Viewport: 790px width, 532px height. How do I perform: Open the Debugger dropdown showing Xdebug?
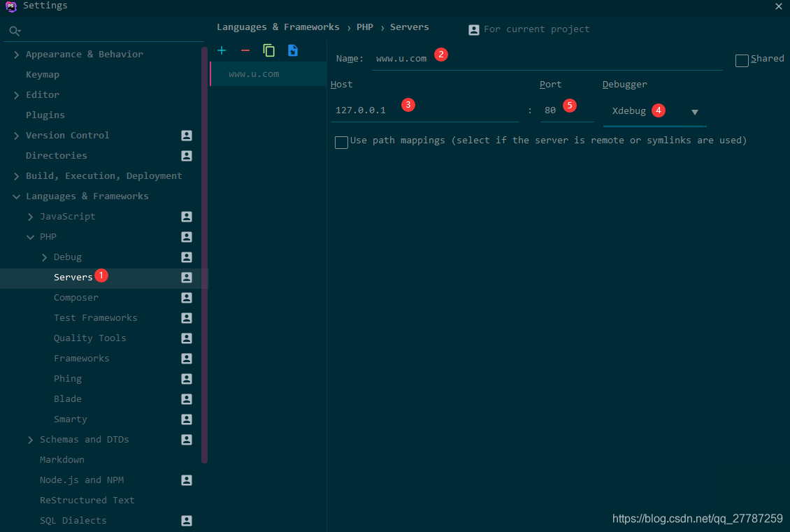pos(694,111)
